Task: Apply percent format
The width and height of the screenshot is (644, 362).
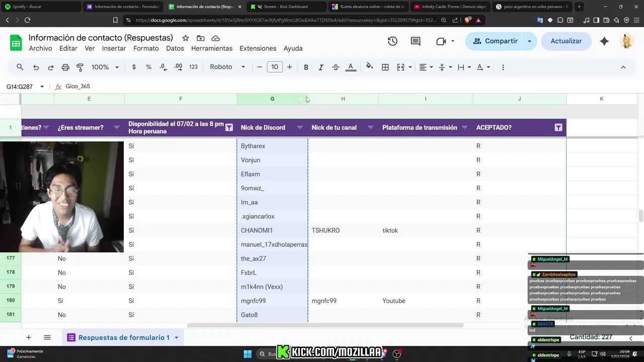Action: (148, 67)
